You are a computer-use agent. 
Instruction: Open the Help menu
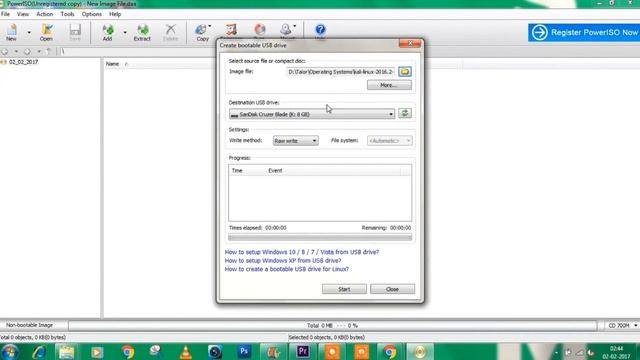click(115, 14)
